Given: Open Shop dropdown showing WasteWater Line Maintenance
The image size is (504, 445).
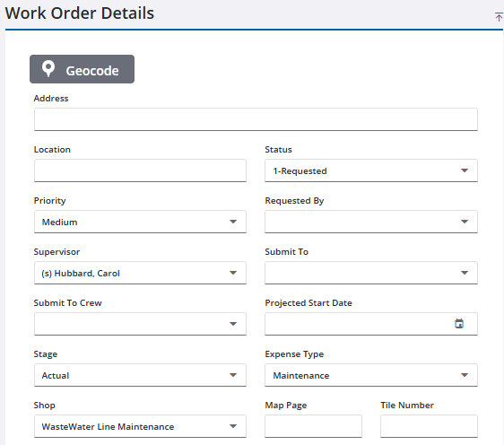Looking at the screenshot, I should tap(140, 426).
